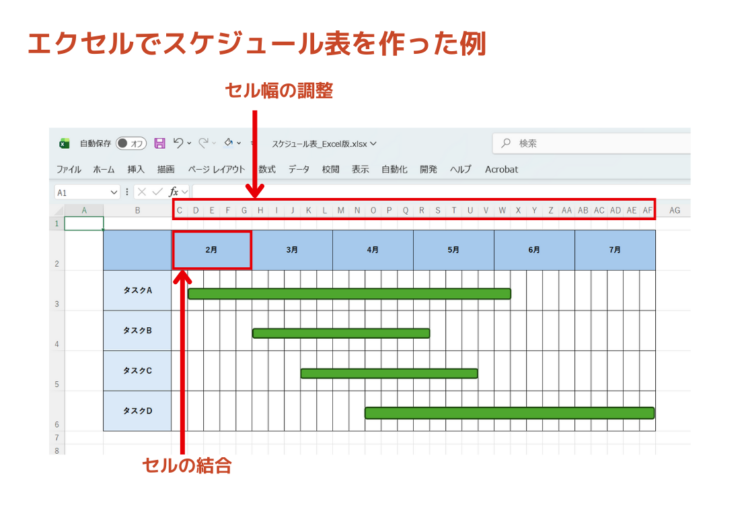Image resolution: width=740 pixels, height=505 pixels.
Task: Click the 6月 merged header cell
Action: 534,250
